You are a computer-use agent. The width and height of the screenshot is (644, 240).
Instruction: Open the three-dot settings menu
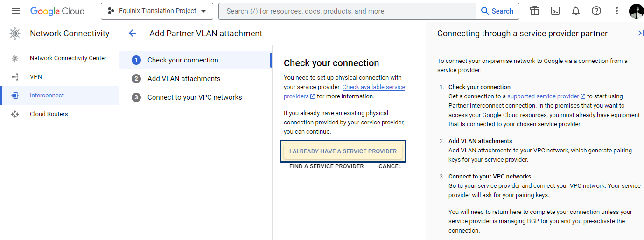[617, 11]
